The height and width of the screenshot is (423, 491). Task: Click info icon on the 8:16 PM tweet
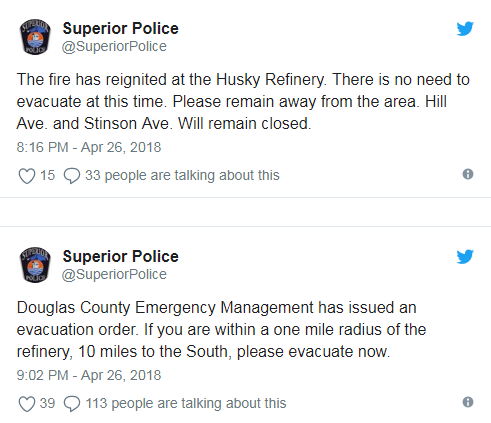pyautogui.click(x=468, y=174)
